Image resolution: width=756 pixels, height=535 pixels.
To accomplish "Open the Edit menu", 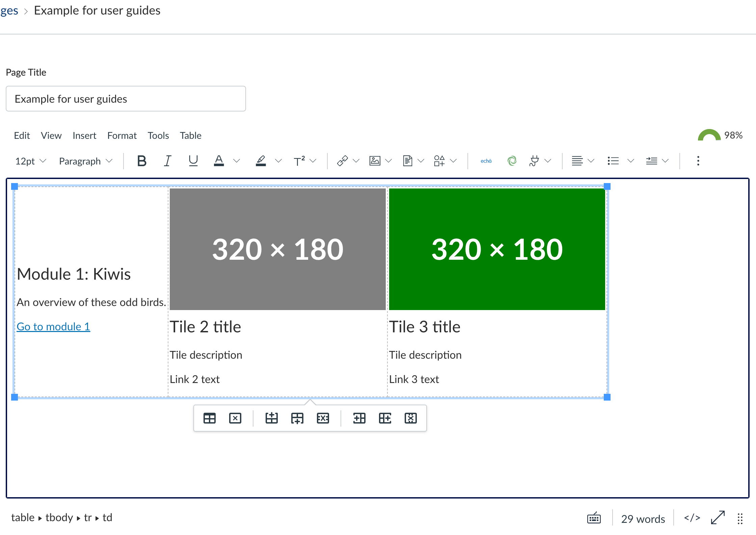I will point(22,135).
